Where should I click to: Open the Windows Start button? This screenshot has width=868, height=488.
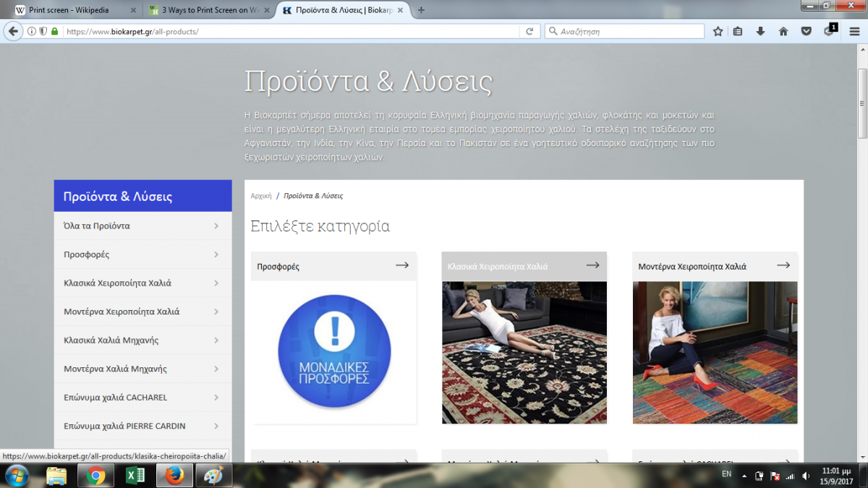coord(17,476)
